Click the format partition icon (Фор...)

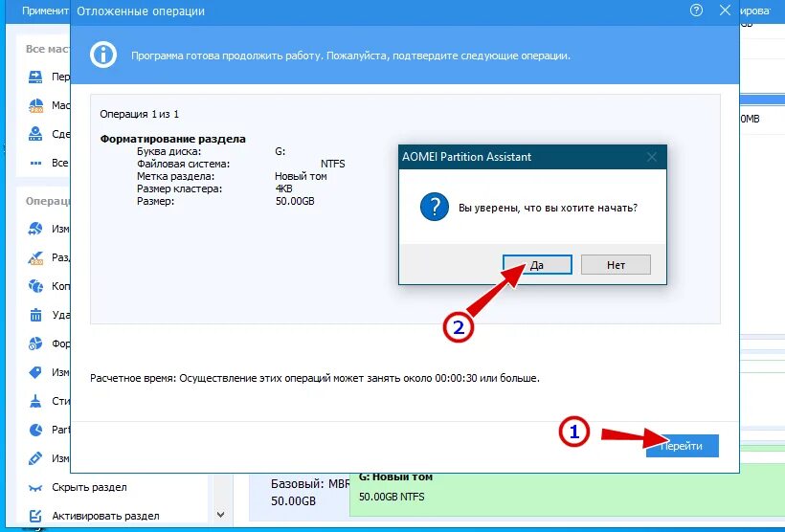[35, 344]
